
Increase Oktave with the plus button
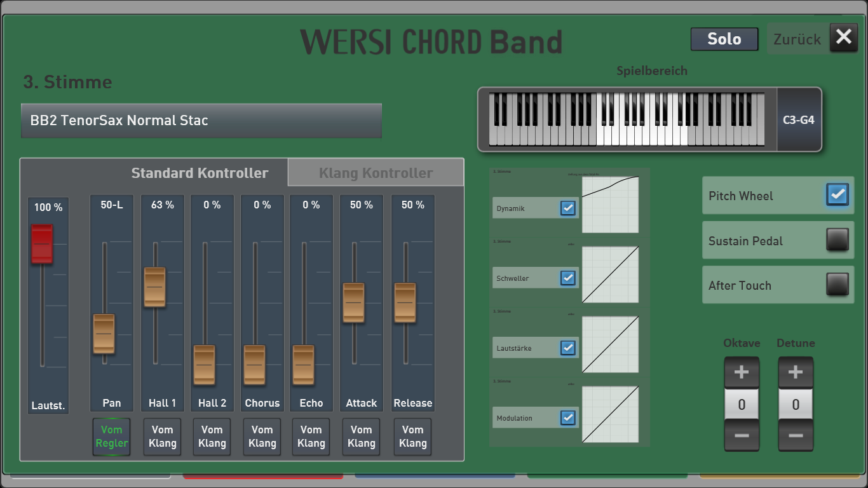[742, 373]
